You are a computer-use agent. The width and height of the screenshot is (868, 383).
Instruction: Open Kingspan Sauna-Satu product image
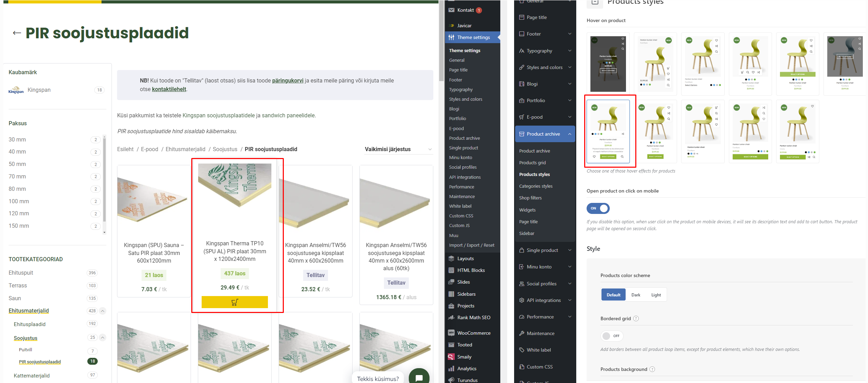coord(154,199)
